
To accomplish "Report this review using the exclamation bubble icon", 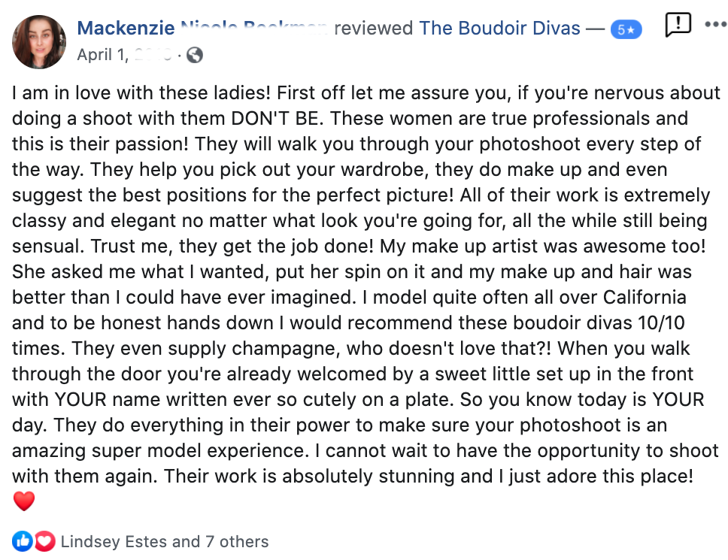I will click(x=678, y=24).
